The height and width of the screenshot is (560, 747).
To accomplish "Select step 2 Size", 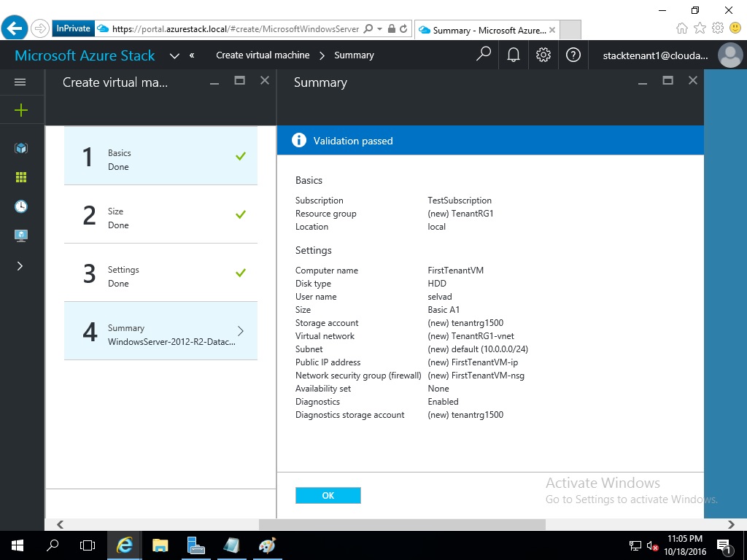I will [x=160, y=214].
